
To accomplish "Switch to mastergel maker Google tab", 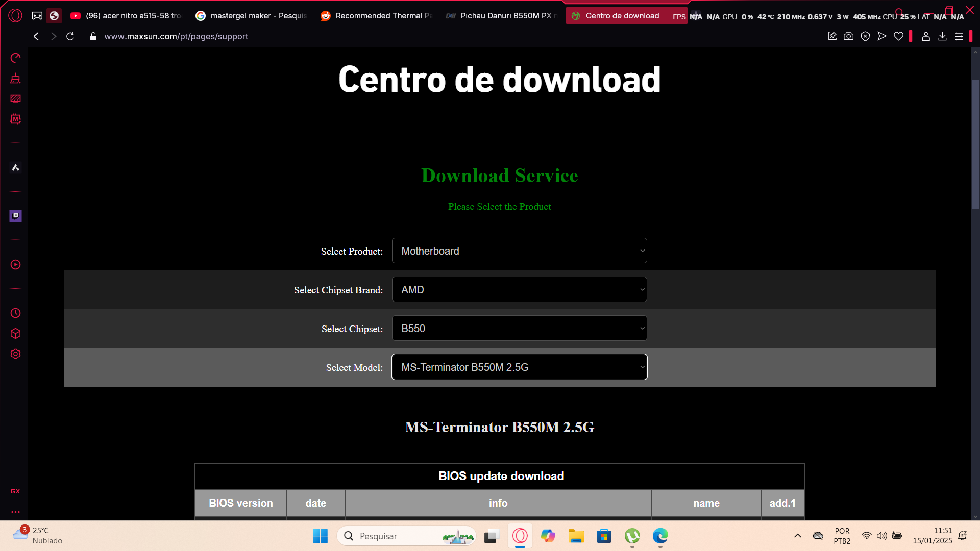I will (x=252, y=16).
